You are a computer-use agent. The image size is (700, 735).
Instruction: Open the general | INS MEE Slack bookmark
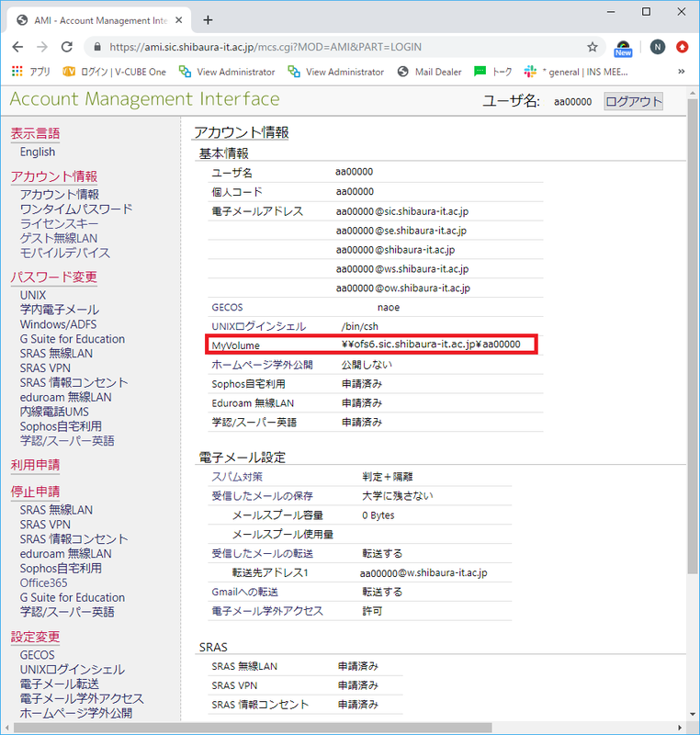click(576, 72)
